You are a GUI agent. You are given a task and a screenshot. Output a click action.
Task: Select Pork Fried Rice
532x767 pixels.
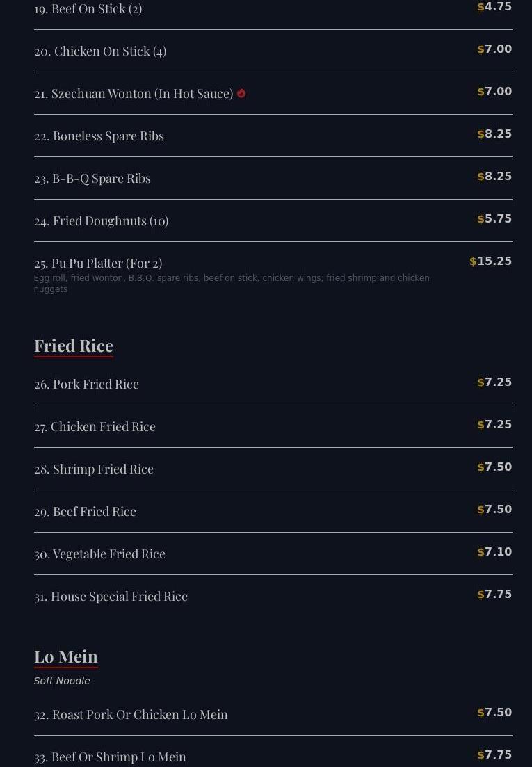coord(86,385)
